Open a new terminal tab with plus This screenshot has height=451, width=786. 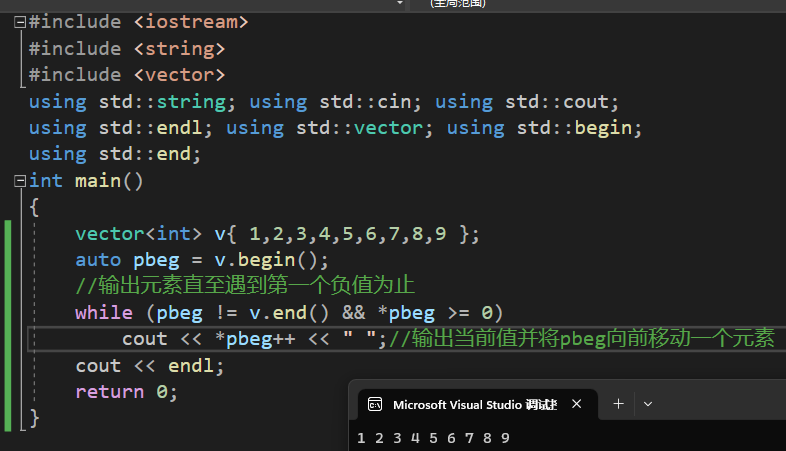[618, 404]
